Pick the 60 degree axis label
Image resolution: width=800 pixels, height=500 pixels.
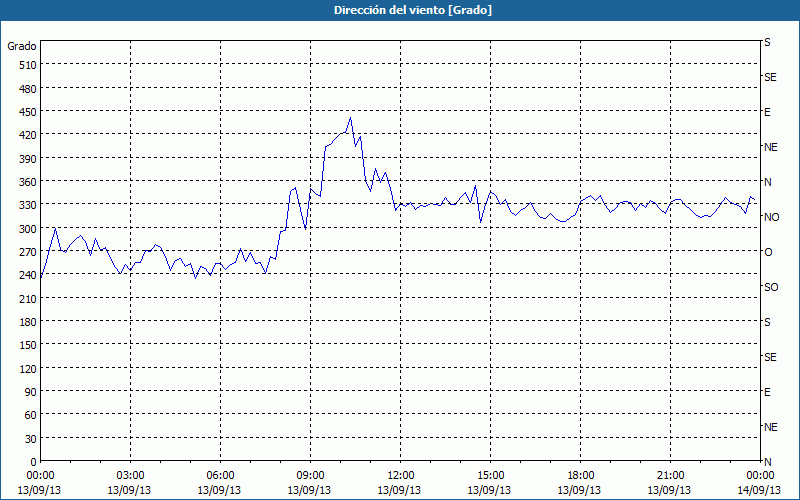pos(31,415)
